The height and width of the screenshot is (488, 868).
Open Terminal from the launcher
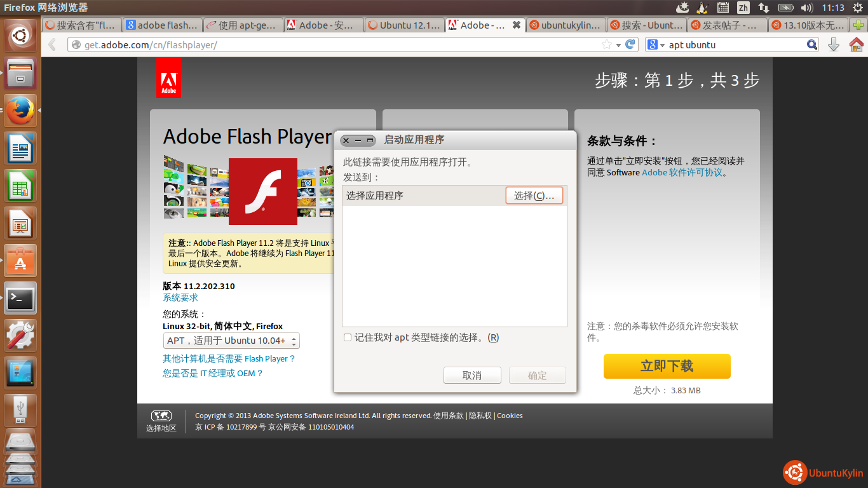pyautogui.click(x=21, y=298)
